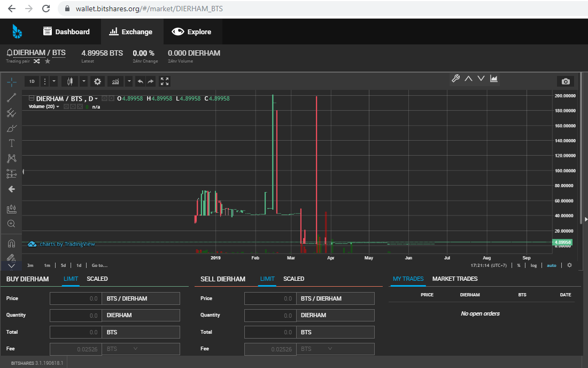The height and width of the screenshot is (368, 588).
Task: Expand the Volume (20) indicator dropdown
Action: [58, 107]
